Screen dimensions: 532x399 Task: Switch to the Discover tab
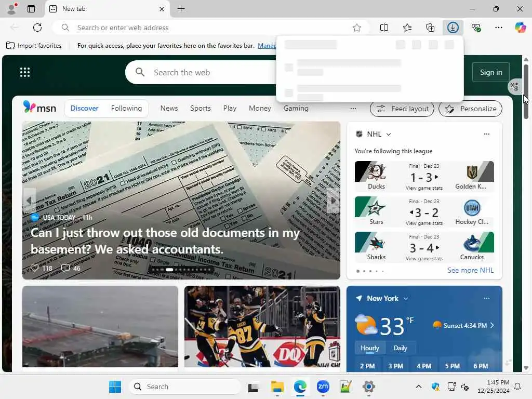pyautogui.click(x=84, y=108)
